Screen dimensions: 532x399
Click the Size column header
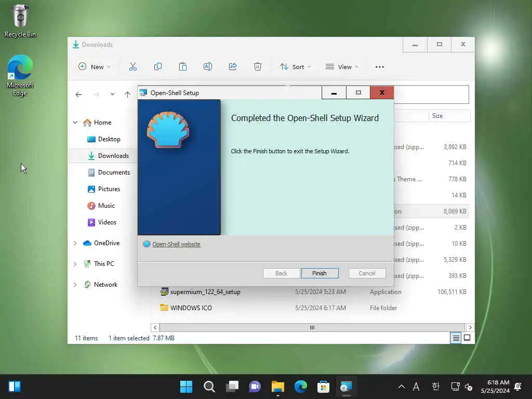(x=449, y=116)
